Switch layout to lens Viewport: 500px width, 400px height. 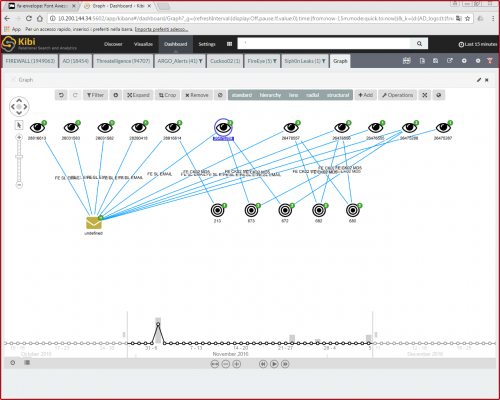tap(293, 95)
